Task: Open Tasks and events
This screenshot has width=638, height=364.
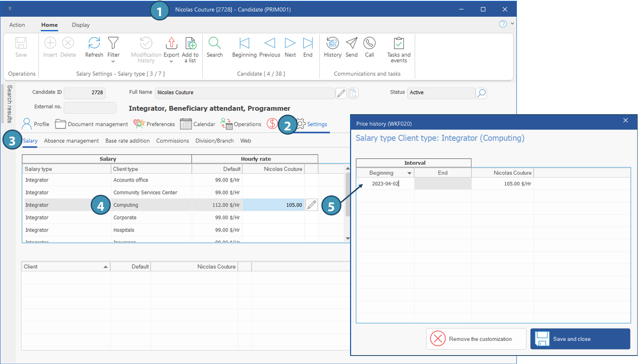Action: (x=399, y=44)
